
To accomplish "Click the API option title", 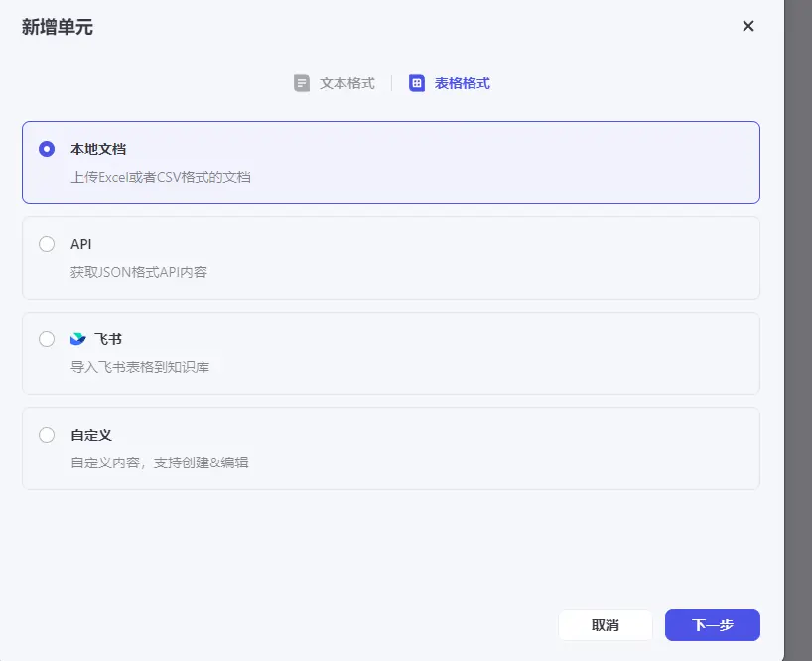I will pyautogui.click(x=80, y=244).
